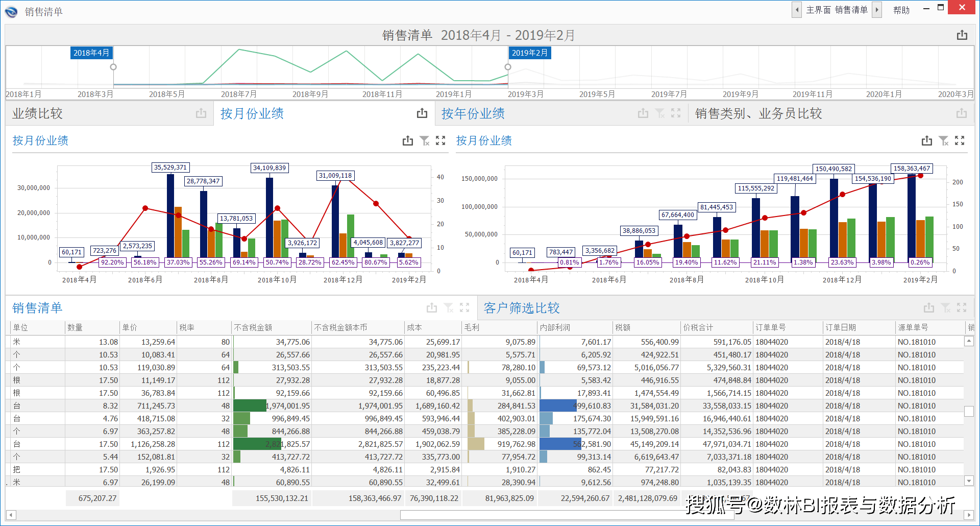This screenshot has width=980, height=526.
Task: Sort by the 数量 column header
Action: (x=92, y=327)
